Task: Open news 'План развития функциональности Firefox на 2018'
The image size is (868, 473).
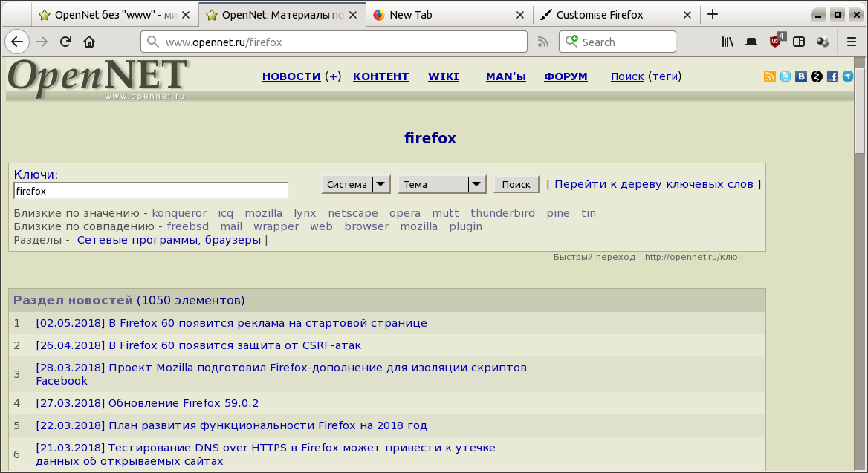Action: 231,425
